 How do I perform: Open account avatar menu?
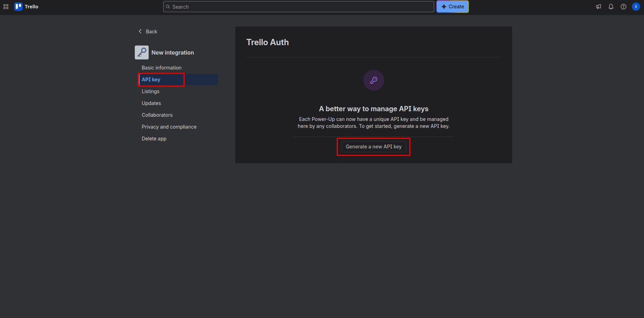pos(636,7)
